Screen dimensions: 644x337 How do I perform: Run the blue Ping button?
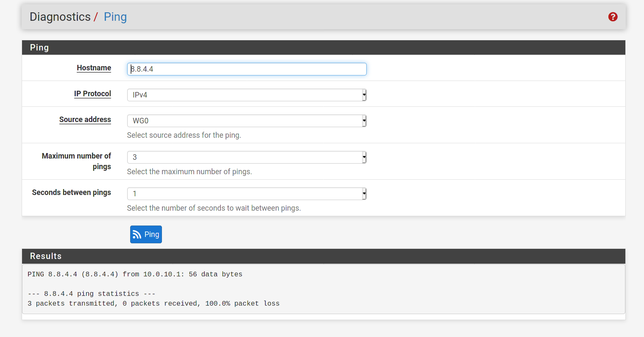(146, 234)
